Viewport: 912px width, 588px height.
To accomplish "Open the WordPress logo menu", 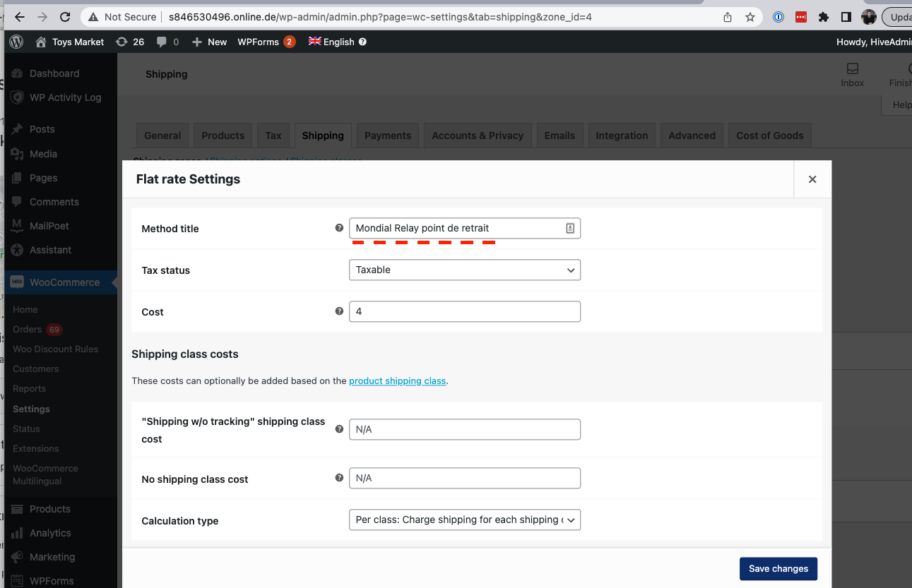I will point(16,42).
